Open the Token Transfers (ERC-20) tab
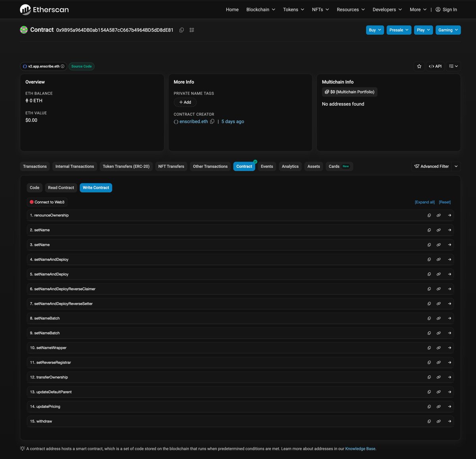476x459 pixels. coord(126,166)
